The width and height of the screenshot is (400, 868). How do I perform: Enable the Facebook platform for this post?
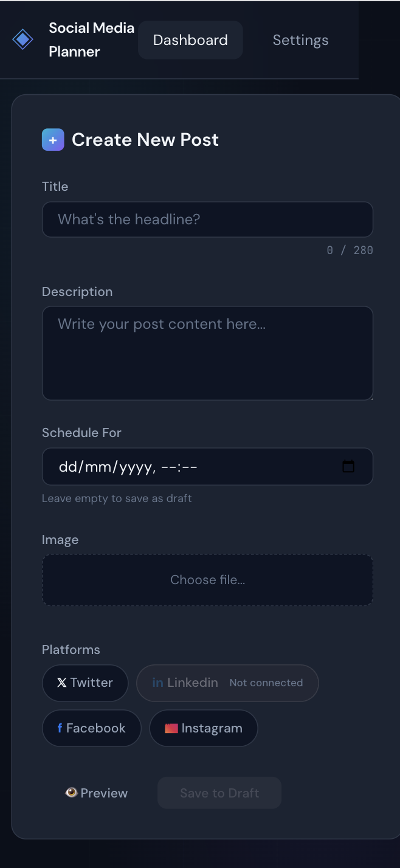pyautogui.click(x=91, y=728)
